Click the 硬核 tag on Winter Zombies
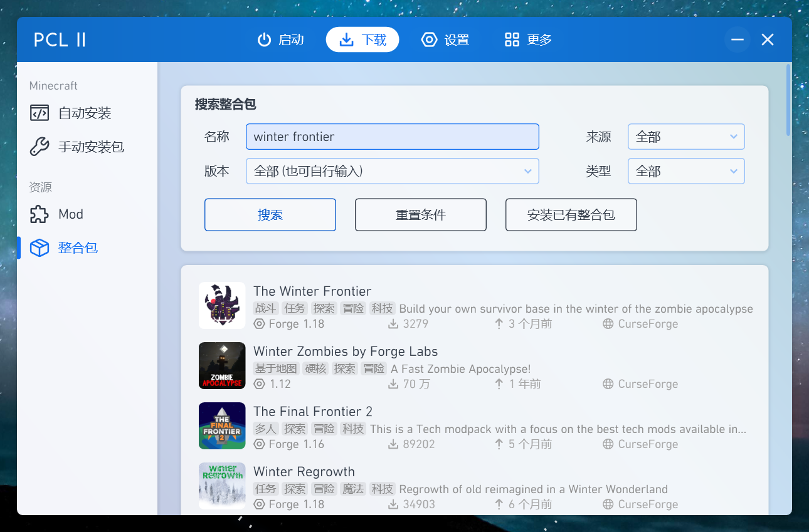 [x=315, y=369]
